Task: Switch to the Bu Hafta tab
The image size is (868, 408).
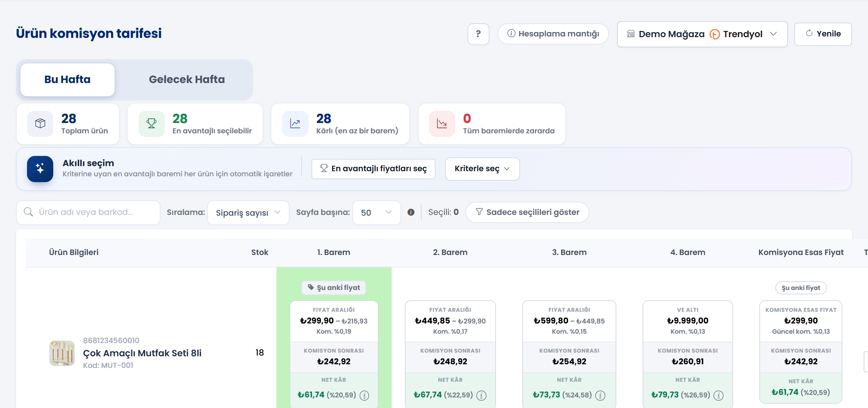Action: point(67,79)
